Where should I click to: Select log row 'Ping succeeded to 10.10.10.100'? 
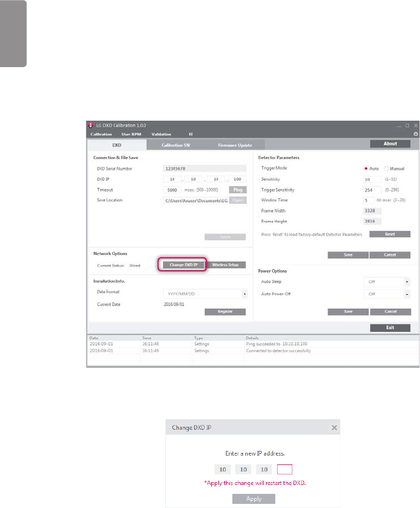pyautogui.click(x=253, y=344)
